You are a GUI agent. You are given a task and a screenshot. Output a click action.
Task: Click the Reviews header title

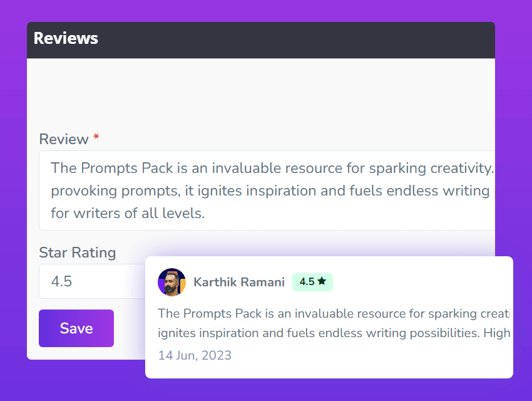click(x=66, y=38)
